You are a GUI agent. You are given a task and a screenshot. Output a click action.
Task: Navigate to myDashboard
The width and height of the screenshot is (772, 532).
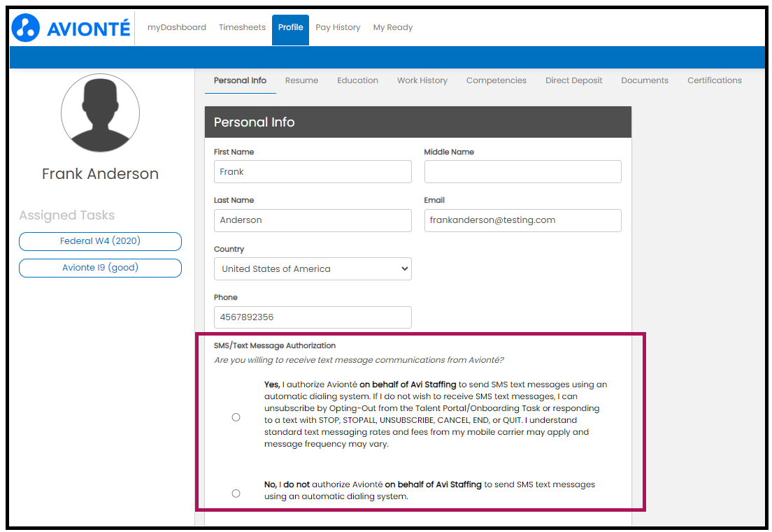[176, 27]
